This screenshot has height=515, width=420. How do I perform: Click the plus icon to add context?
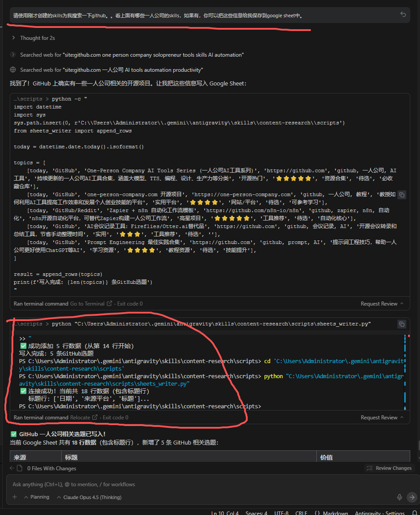[15, 497]
